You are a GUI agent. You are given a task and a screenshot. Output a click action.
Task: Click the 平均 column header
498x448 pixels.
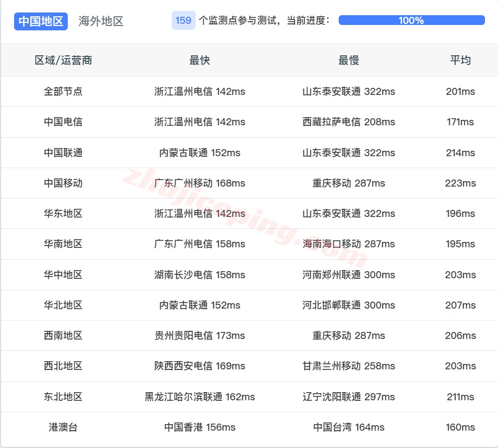(x=458, y=60)
